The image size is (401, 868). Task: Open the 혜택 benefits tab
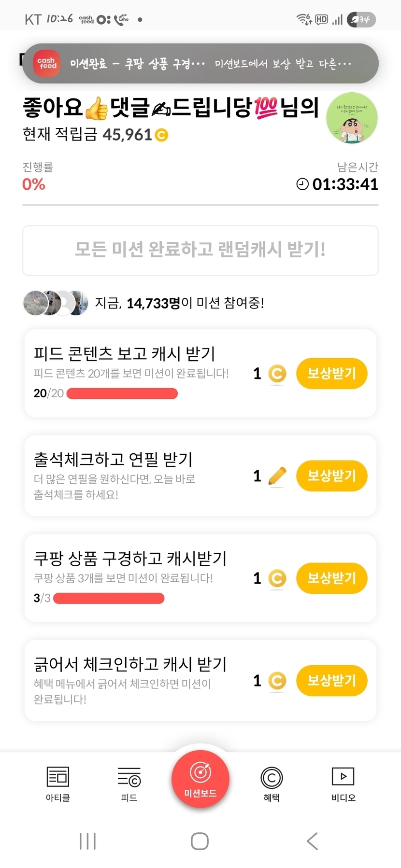(x=272, y=778)
